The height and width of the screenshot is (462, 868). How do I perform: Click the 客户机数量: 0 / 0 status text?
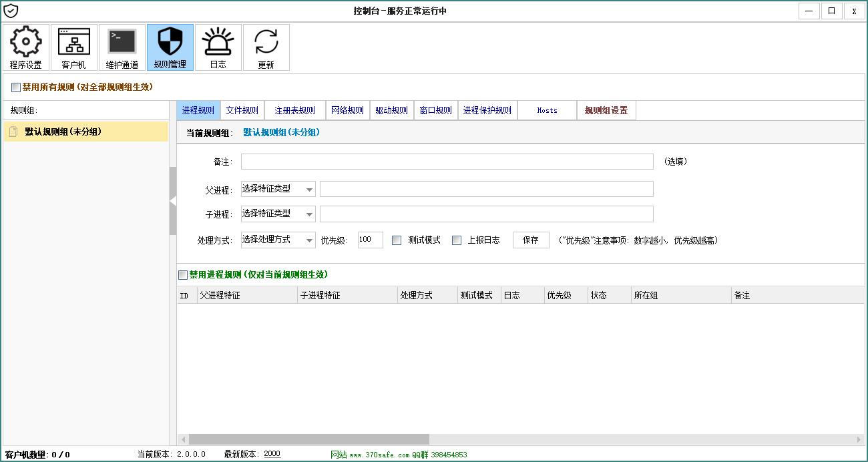pyautogui.click(x=37, y=455)
